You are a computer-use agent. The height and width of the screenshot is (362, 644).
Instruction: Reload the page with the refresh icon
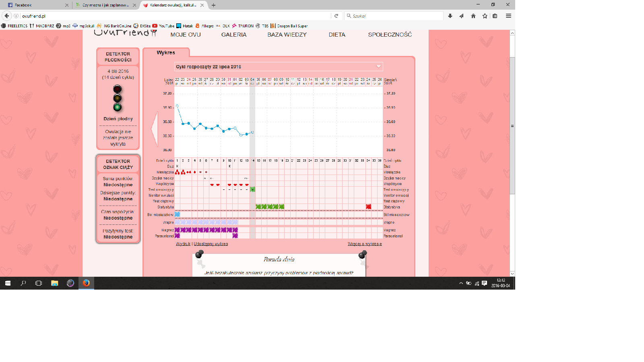click(336, 16)
